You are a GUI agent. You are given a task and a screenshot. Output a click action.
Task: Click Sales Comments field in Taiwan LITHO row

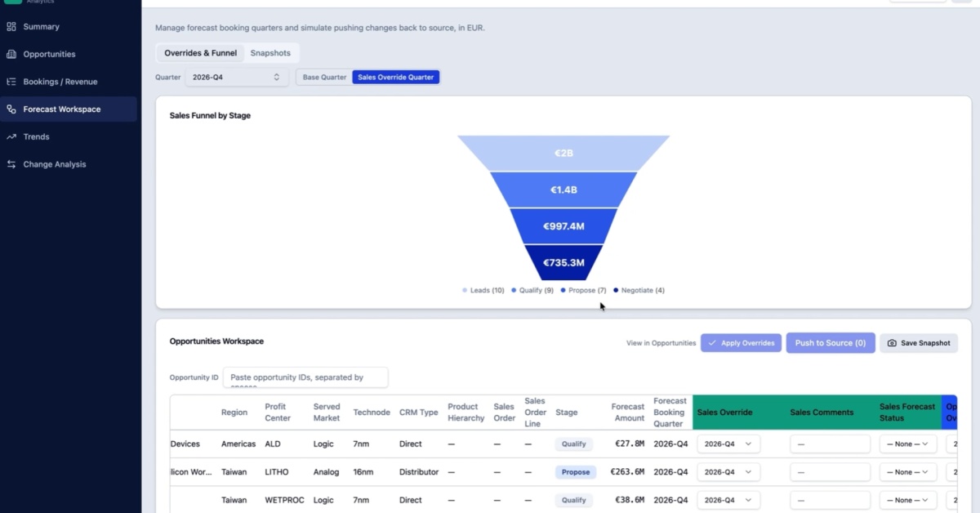click(x=830, y=472)
